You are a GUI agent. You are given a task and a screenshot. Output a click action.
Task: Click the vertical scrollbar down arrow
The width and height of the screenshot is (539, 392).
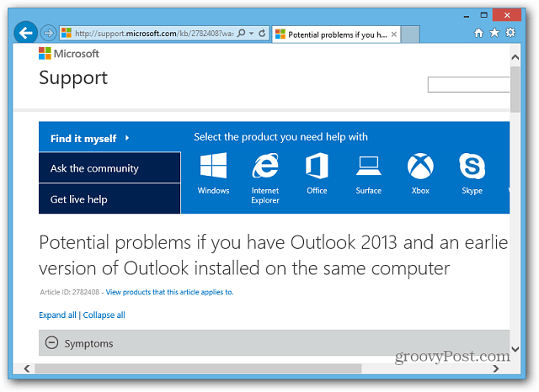pos(515,349)
